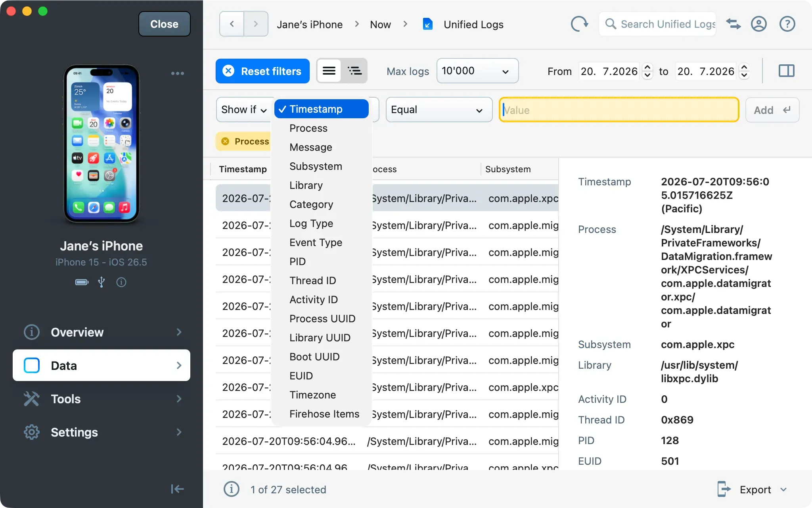Click Jane's iPhone in the breadcrumb
The image size is (812, 508).
point(310,25)
